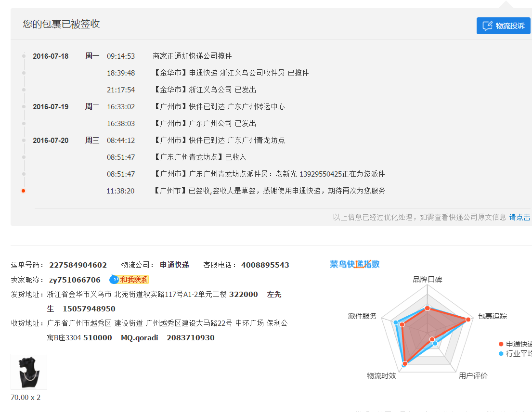Click the 物流投诉 complaint button
Screen dimensions: 532x412
(503, 26)
